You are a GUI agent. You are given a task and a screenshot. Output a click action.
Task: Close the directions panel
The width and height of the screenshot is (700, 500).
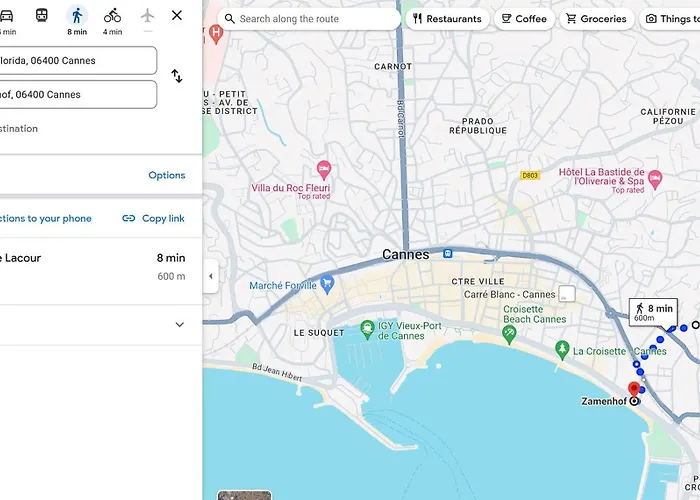click(177, 16)
